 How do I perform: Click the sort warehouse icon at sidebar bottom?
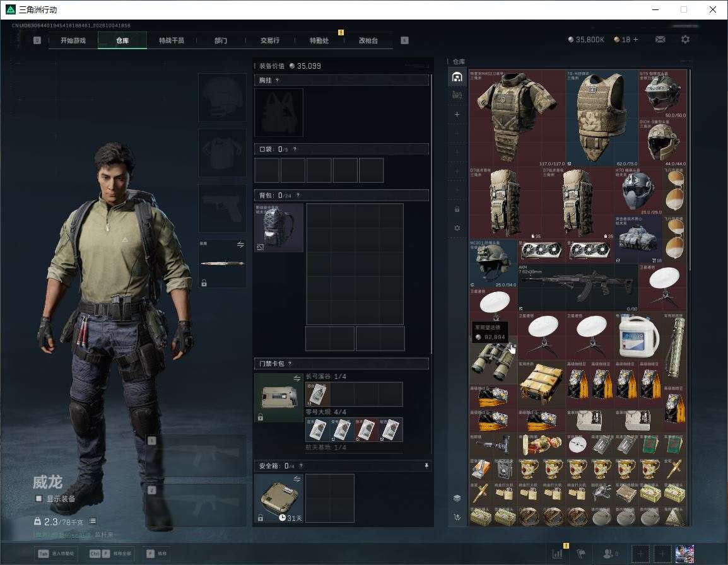(457, 517)
